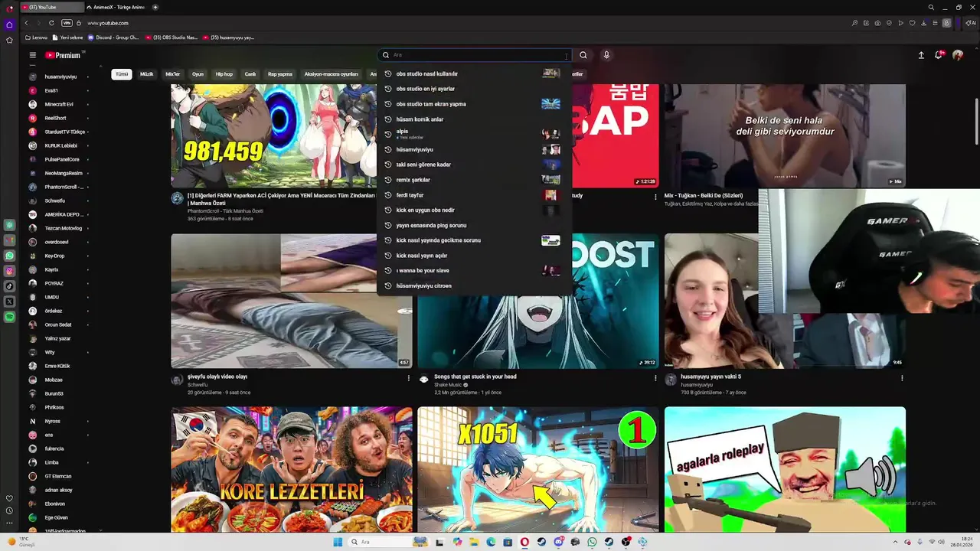Image resolution: width=980 pixels, height=551 pixels.
Task: Open WhatsApp in Opera sidebar
Action: point(9,256)
